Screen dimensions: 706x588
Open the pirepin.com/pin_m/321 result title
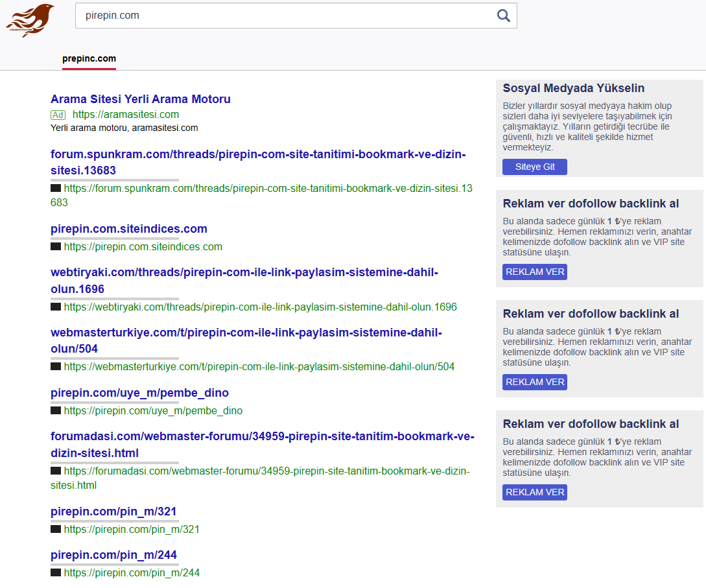[113, 512]
